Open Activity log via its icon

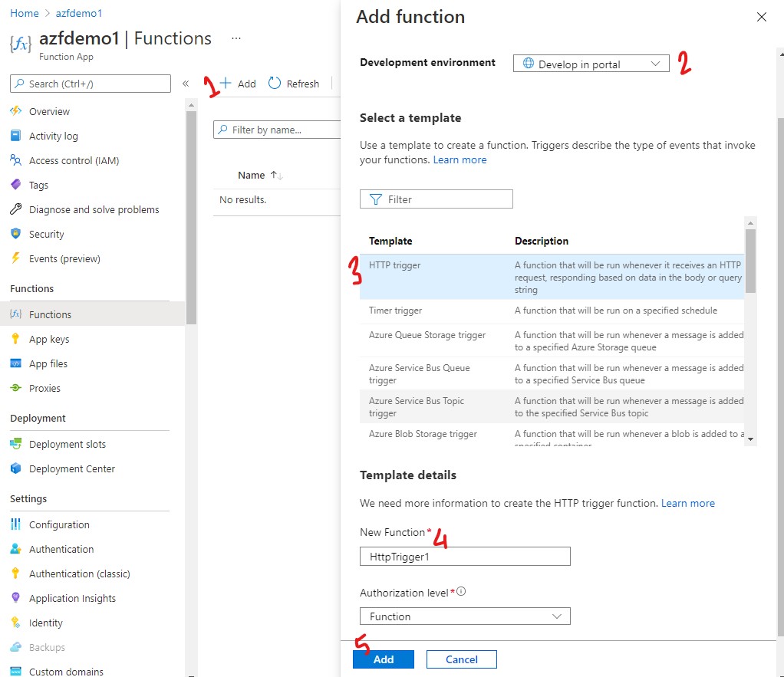point(15,136)
